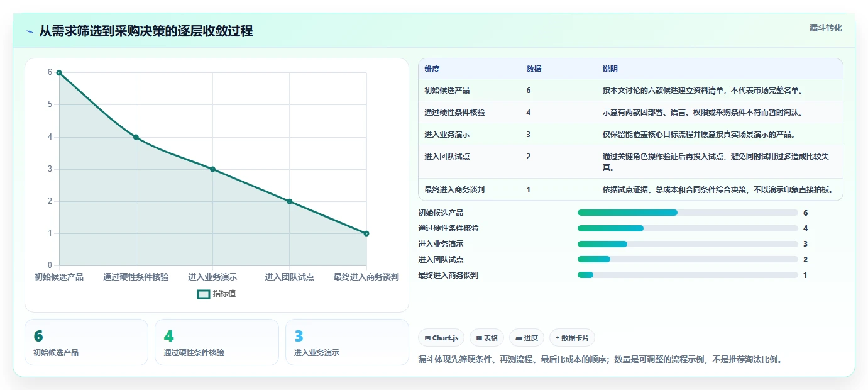Click description starting 仅保留能覆盖核心目标流程
Viewport: 868px width, 390px height.
[x=700, y=135]
